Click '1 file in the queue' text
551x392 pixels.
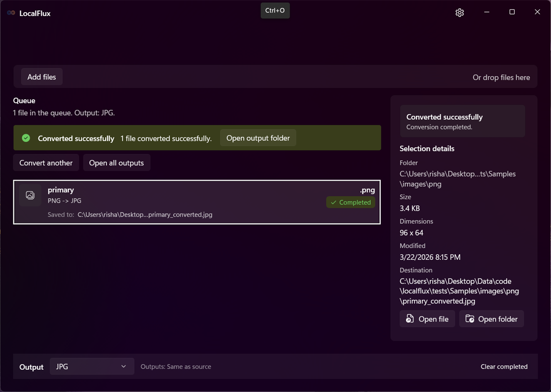point(64,113)
